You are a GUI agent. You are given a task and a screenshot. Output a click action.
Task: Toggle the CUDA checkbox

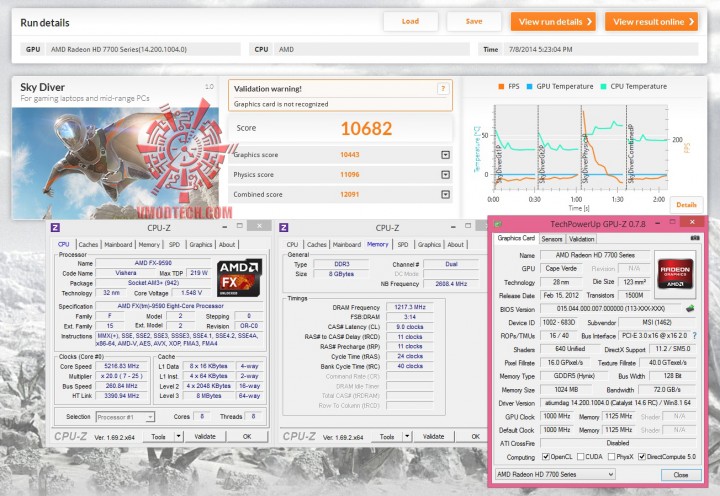580,457
